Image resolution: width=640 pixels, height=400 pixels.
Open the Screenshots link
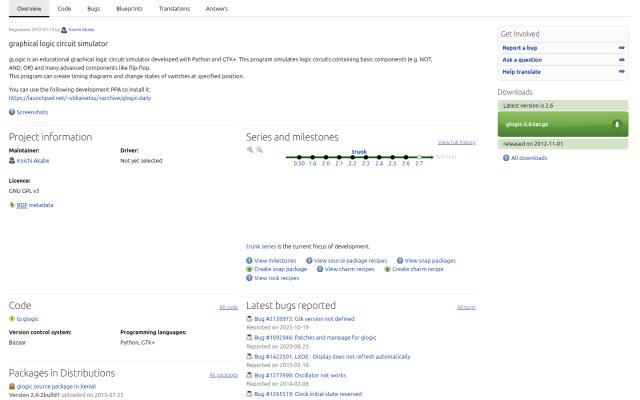tap(32, 112)
